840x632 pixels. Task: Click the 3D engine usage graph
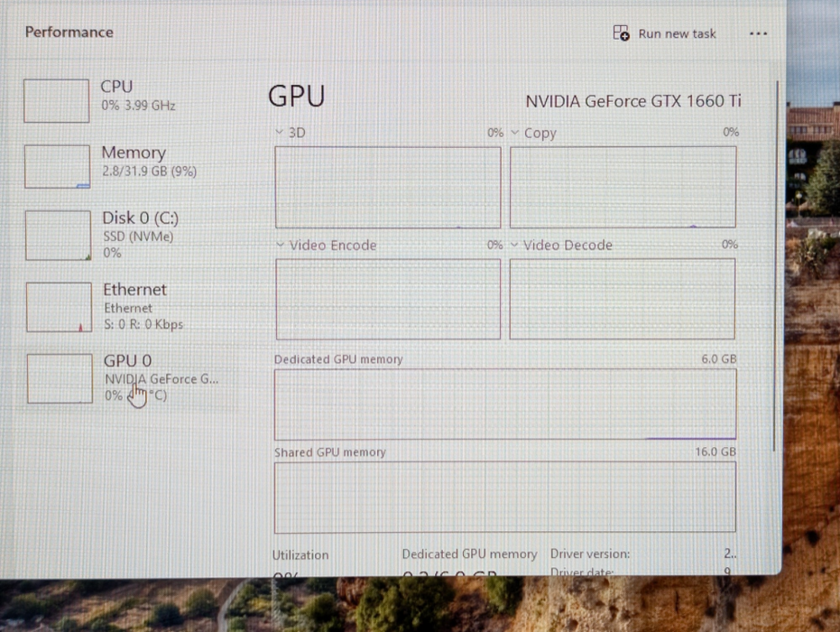(388, 188)
